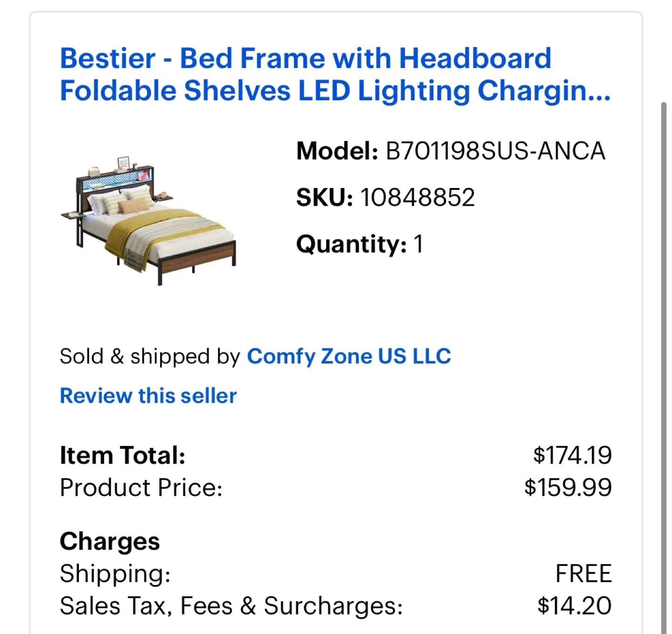The height and width of the screenshot is (634, 672).
Task: Click the model number B701198SUS-ANCA
Action: click(x=495, y=151)
